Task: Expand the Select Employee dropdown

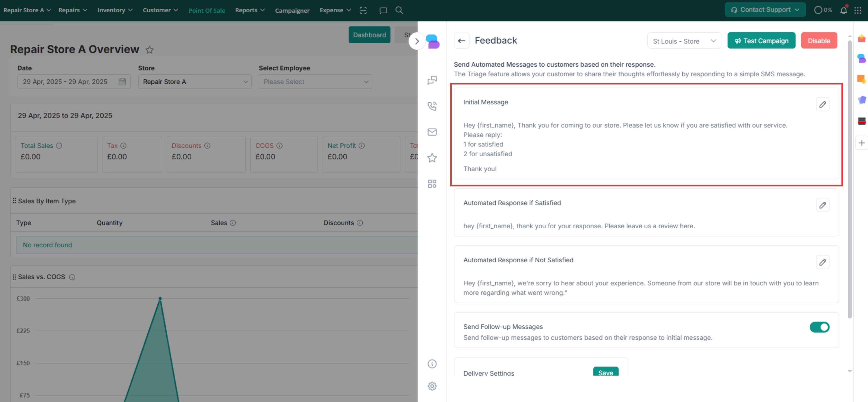Action: tap(315, 82)
